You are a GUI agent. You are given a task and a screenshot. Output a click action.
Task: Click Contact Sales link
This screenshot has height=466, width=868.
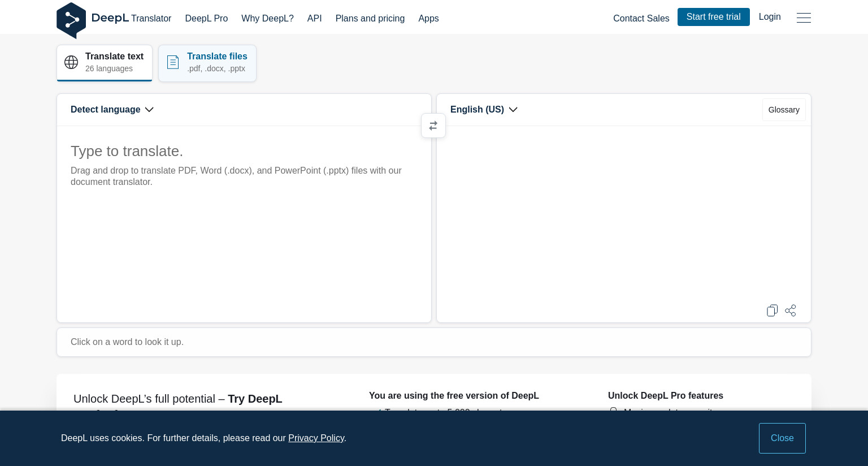[x=641, y=19]
